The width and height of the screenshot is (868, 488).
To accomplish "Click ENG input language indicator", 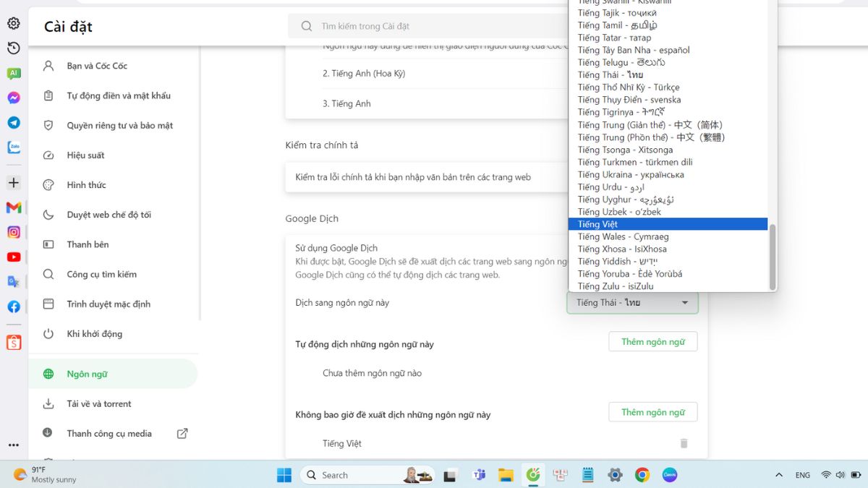I will pyautogui.click(x=802, y=475).
